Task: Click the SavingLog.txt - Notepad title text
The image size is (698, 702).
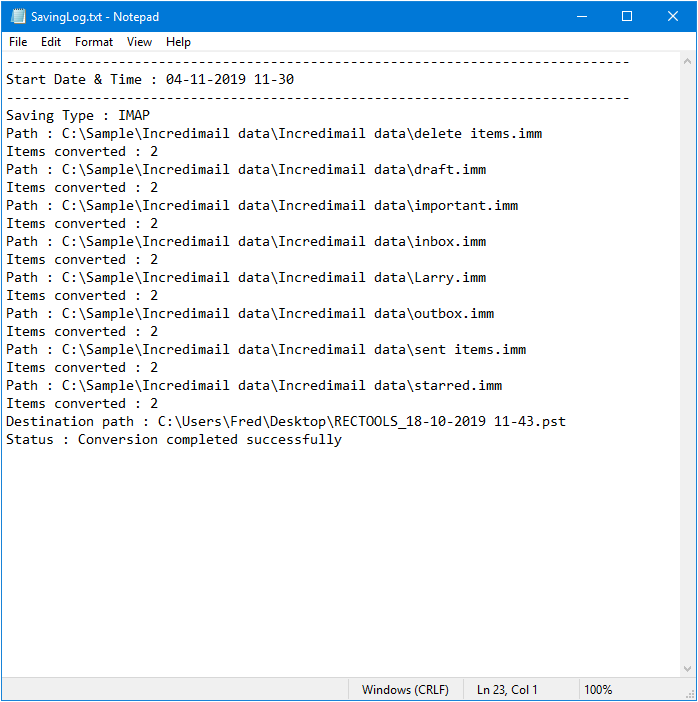Action: click(95, 17)
